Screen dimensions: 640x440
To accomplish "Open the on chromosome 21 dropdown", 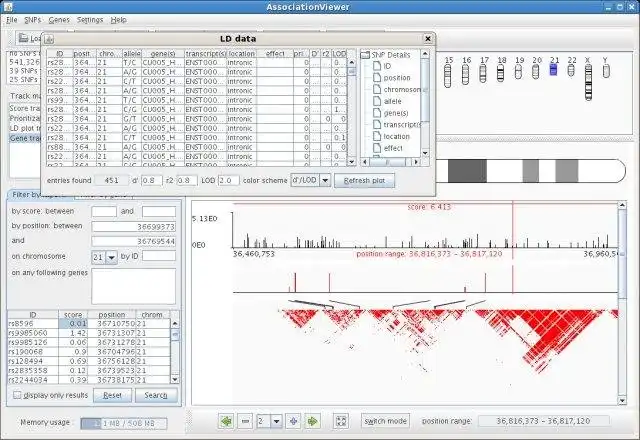I will [x=111, y=258].
